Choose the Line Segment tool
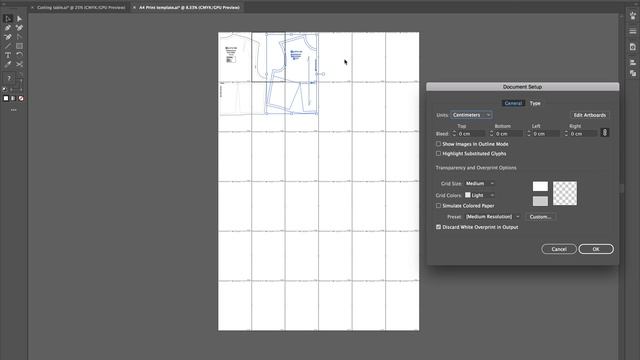 [x=8, y=46]
